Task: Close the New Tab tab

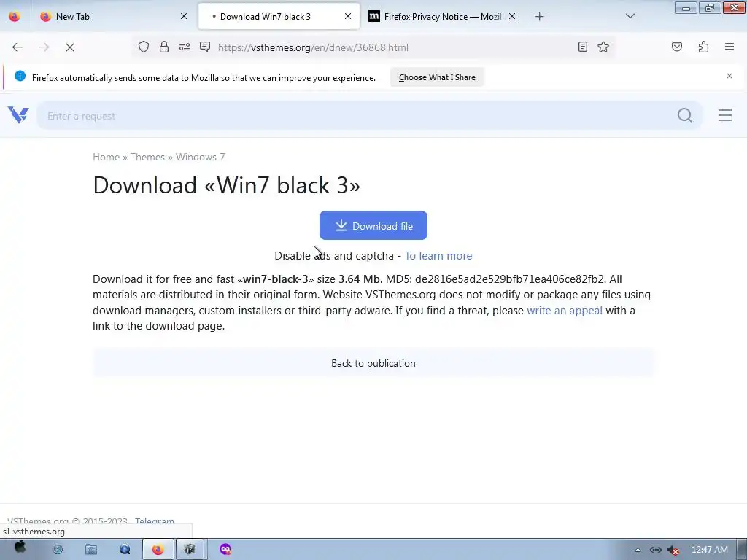Action: tap(184, 16)
